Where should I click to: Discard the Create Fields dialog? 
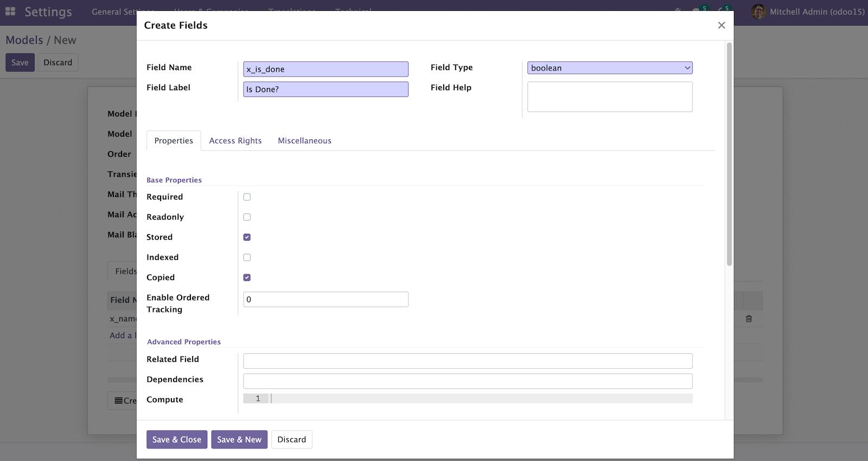[292, 439]
